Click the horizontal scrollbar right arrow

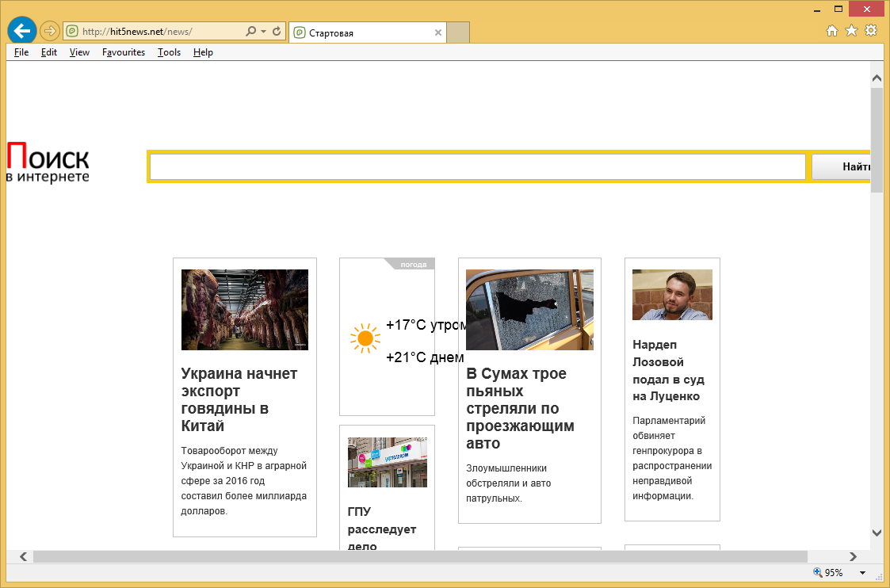click(x=853, y=557)
